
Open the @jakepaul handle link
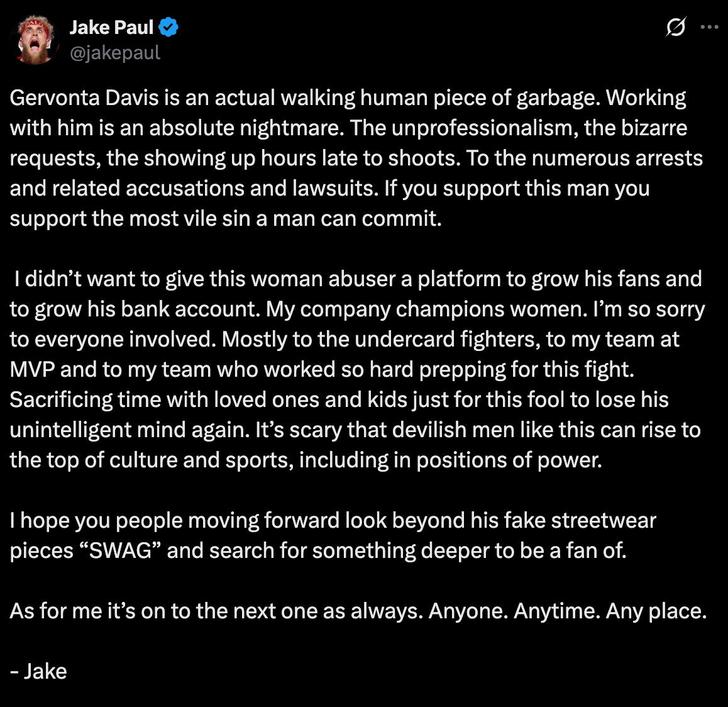click(x=115, y=53)
